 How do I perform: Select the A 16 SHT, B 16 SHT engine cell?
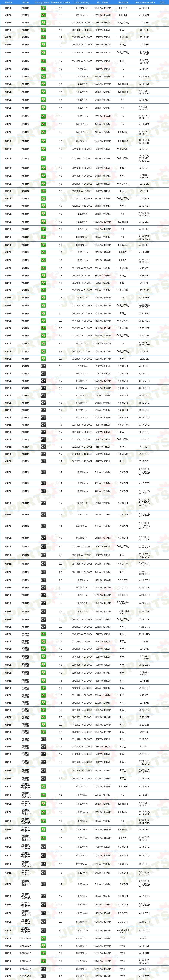click(145, 961)
